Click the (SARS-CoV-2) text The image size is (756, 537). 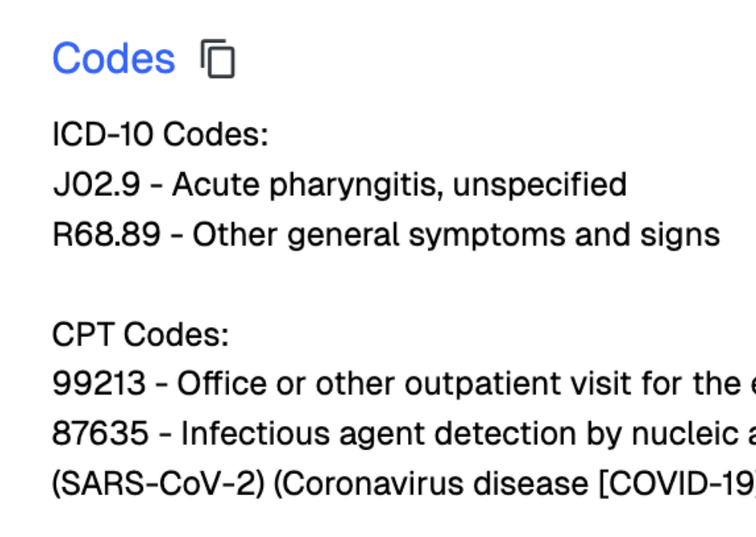coord(158,483)
